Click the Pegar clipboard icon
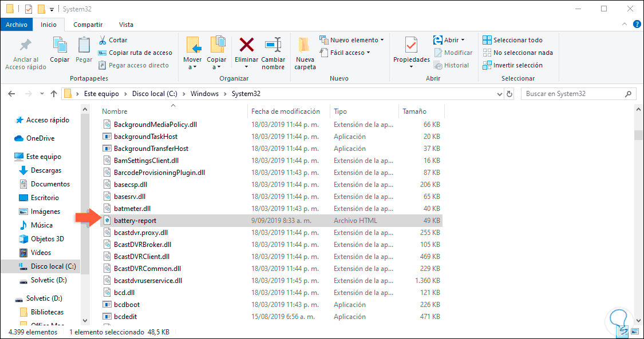This screenshot has width=644, height=339. pyautogui.click(x=84, y=45)
